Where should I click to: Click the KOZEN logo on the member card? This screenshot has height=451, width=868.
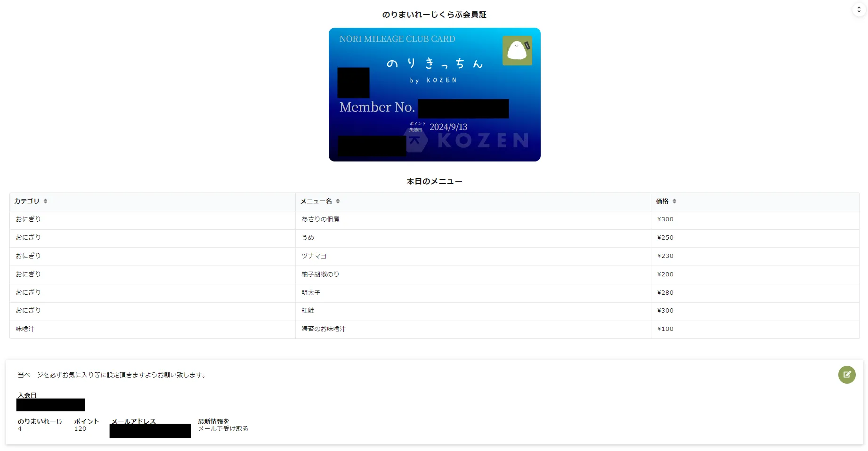pyautogui.click(x=471, y=140)
